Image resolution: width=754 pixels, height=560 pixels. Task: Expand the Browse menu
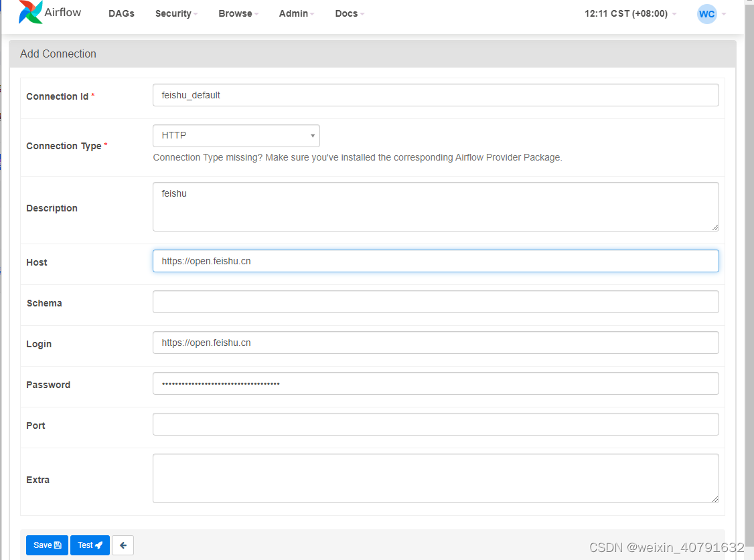pyautogui.click(x=238, y=13)
